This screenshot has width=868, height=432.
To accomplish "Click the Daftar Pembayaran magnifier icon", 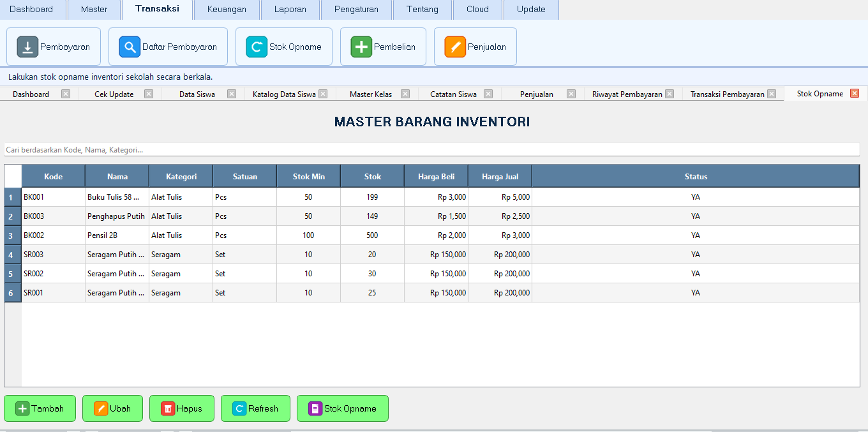I will [x=130, y=47].
